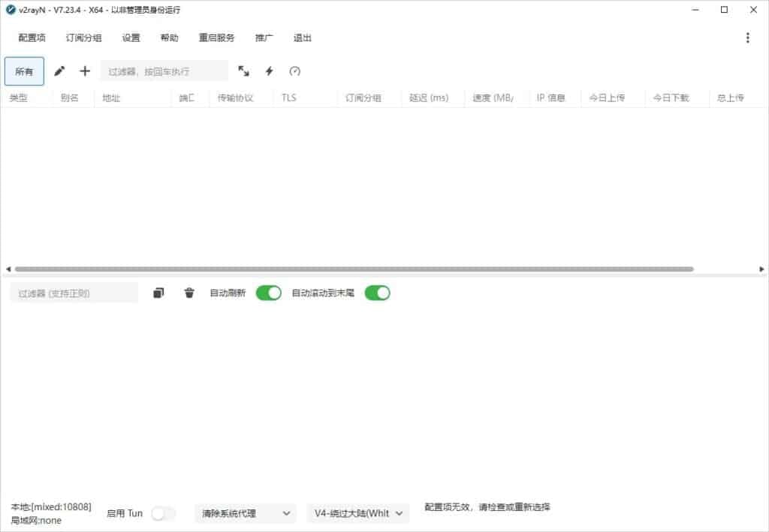
Task: Select the 所有 subscription group tab
Action: pos(24,71)
